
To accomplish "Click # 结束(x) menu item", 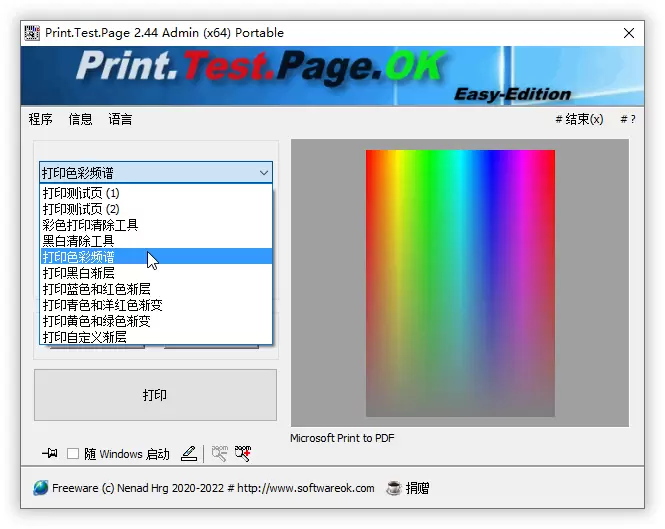I will (x=579, y=119).
